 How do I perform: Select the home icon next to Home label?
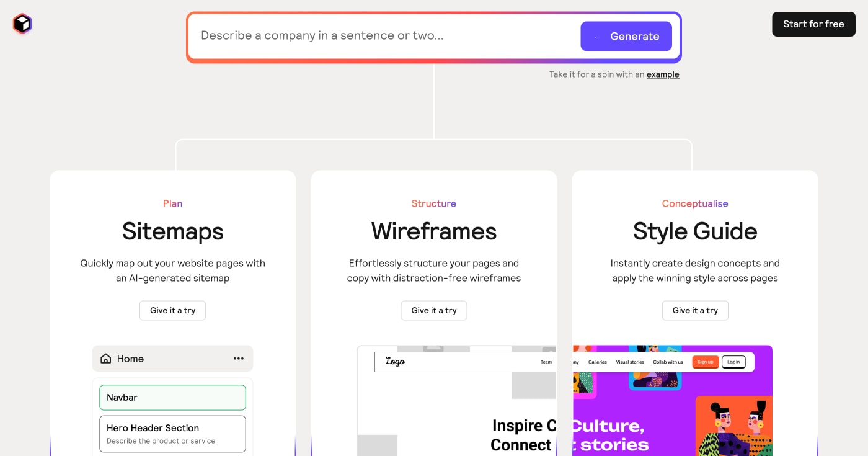tap(105, 358)
